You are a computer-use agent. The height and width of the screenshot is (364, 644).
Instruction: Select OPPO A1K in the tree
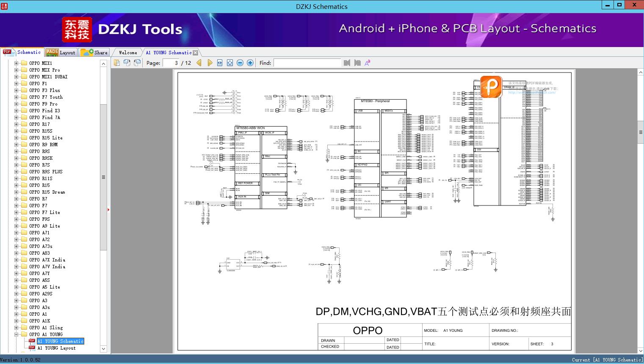40,321
